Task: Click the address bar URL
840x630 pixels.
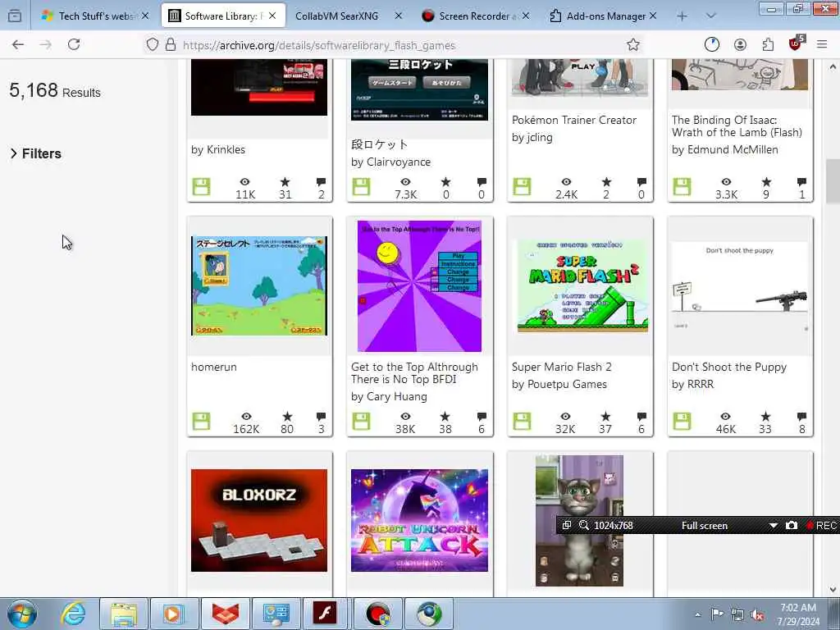Action: [x=319, y=46]
